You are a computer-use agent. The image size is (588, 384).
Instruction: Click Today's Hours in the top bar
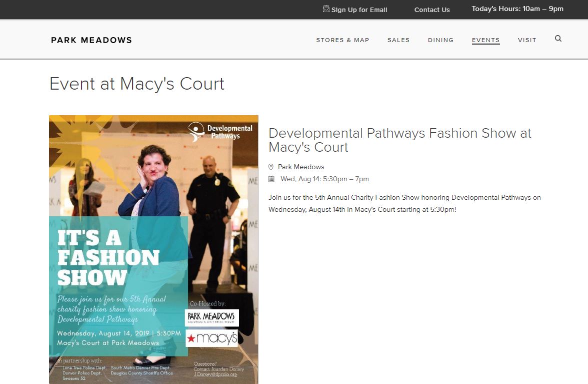pyautogui.click(x=517, y=9)
